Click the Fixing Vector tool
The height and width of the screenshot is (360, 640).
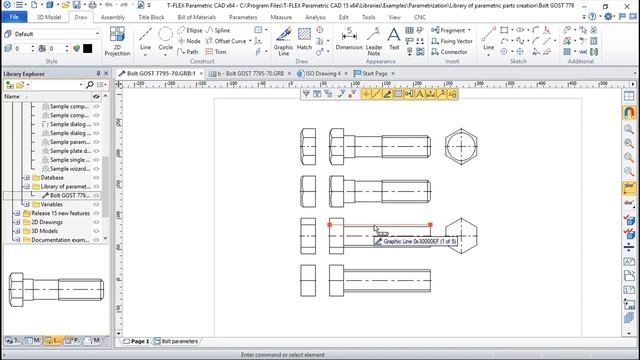452,41
